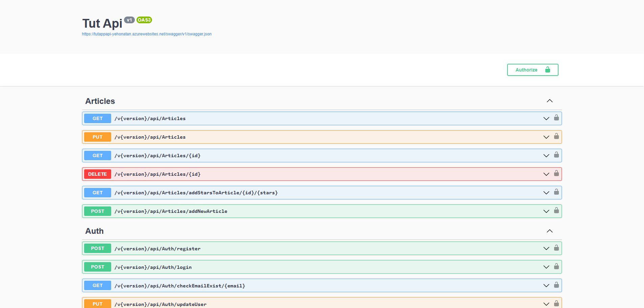This screenshot has width=644, height=308.
Task: Click the PUT badge for /api/Articles
Action: pos(98,137)
